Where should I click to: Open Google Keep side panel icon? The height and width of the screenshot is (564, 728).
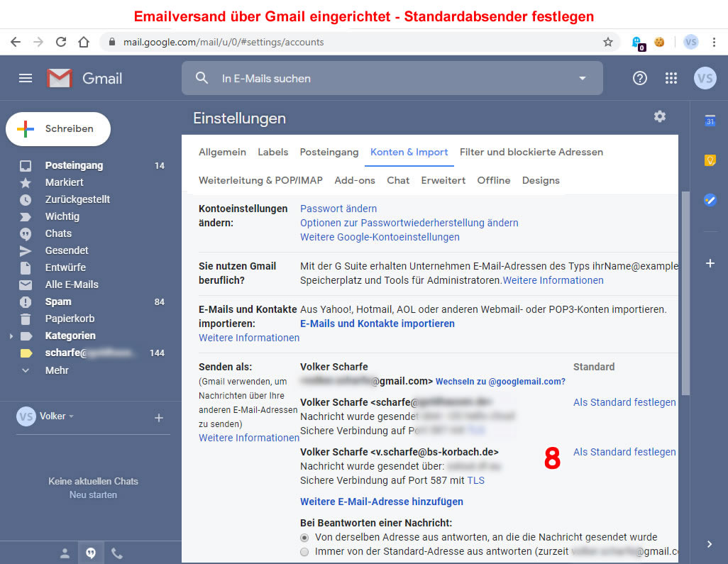tap(710, 160)
